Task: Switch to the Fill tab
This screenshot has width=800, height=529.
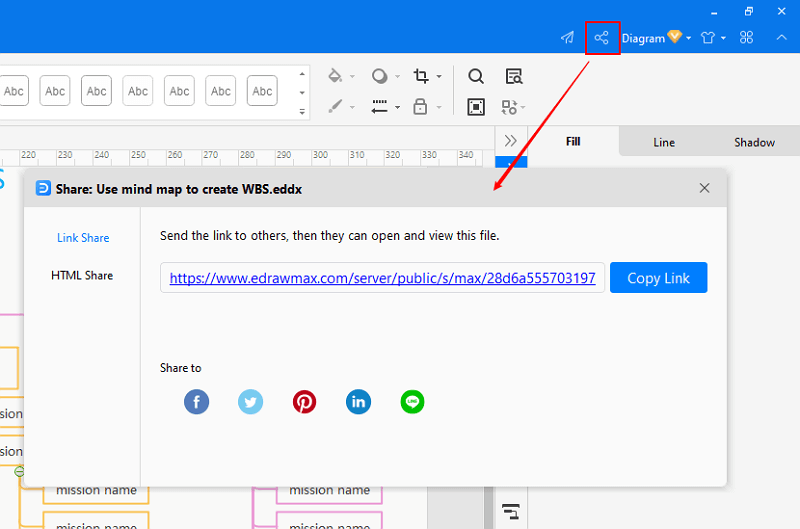Action: 573,141
